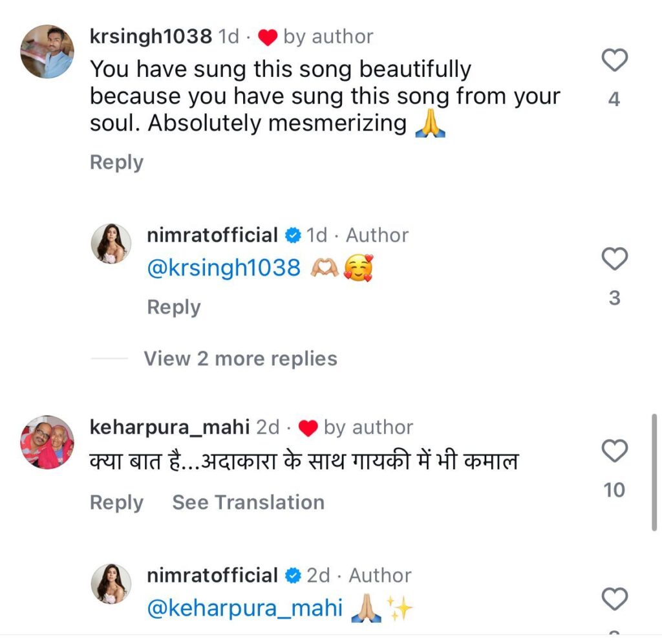
Task: Reply to keharpura_mahi's comment
Action: [x=116, y=502]
